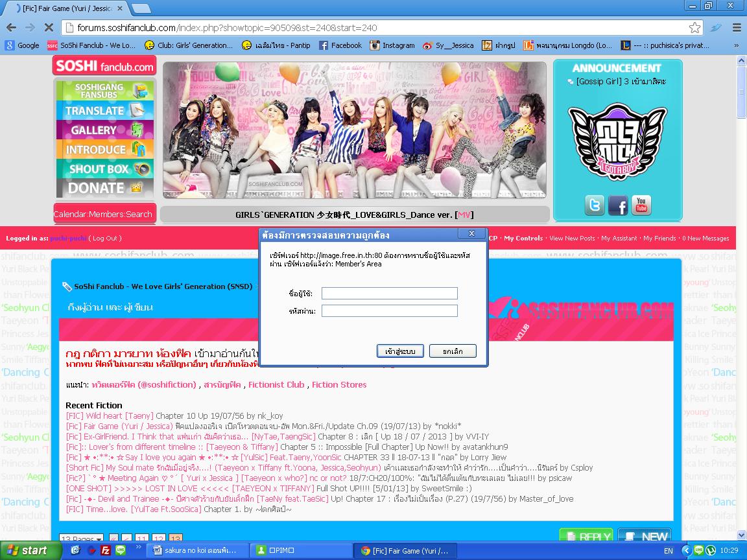The width and height of the screenshot is (747, 560).
Task: Switch to the sakura no koi Word window
Action: [198, 550]
